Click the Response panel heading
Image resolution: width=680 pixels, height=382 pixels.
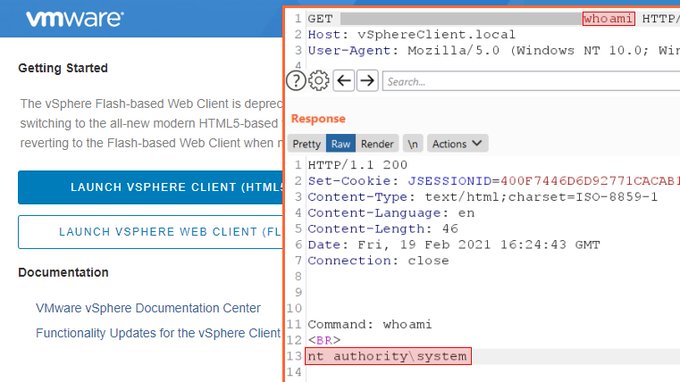tap(318, 118)
